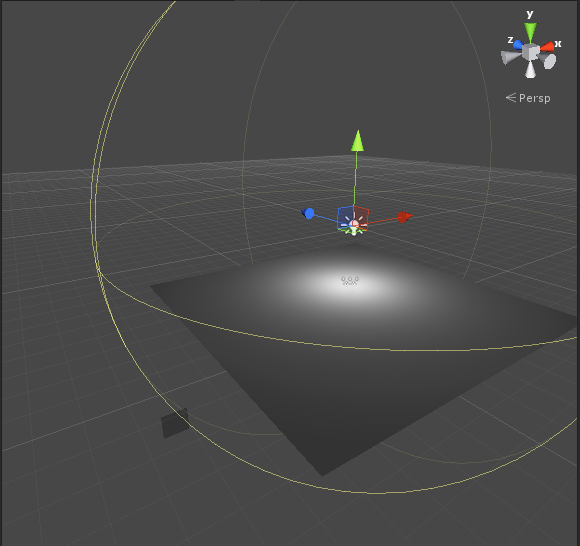Click the red X move arrow tip

tap(405, 217)
